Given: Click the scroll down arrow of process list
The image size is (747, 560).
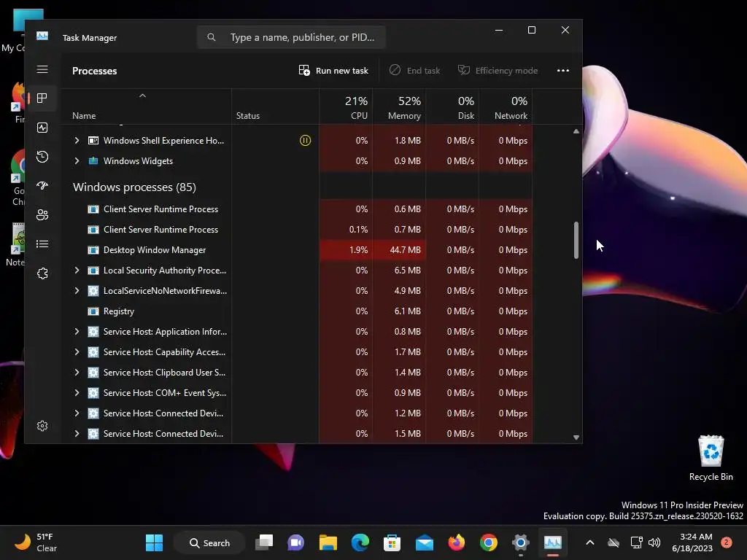Looking at the screenshot, I should [576, 437].
